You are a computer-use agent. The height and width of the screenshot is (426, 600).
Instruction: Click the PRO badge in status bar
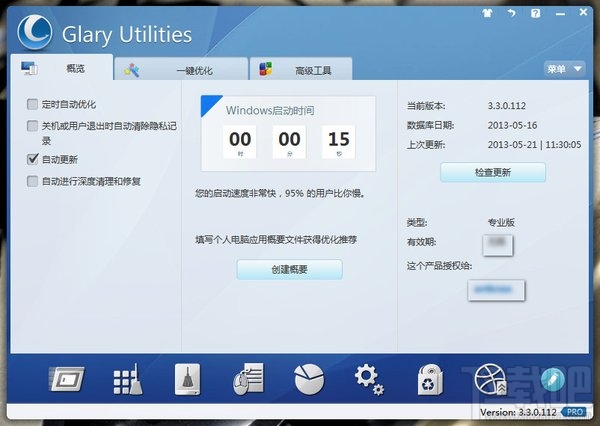tap(574, 412)
